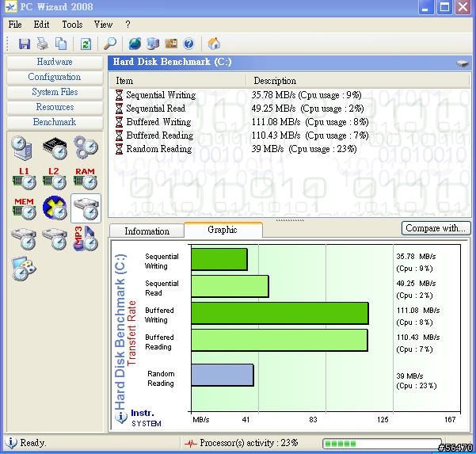Open the Tools menu

(72, 25)
